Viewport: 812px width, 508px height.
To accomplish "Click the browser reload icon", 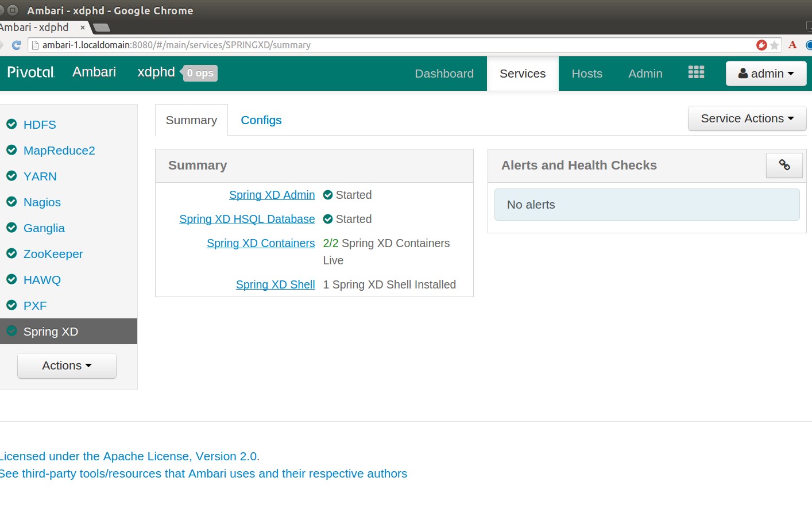I will (17, 45).
